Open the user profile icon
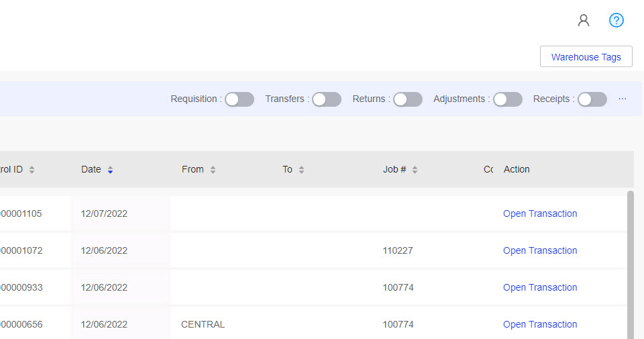The height and width of the screenshot is (339, 644). 583,20
